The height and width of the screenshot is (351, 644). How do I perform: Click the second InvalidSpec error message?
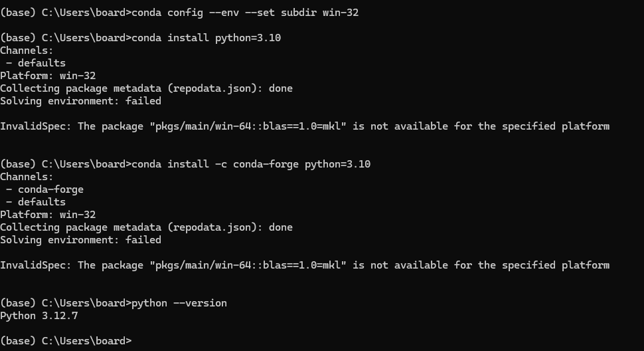point(305,265)
